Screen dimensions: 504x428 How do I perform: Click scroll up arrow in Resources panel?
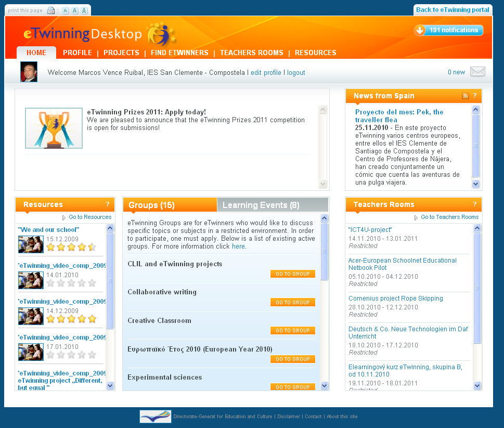[110, 228]
